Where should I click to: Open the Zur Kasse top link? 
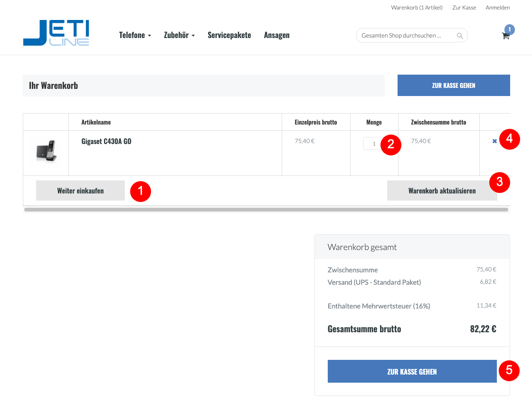click(464, 8)
